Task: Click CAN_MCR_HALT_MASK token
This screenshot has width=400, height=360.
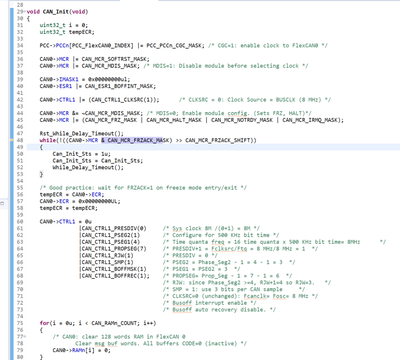Action: (174, 120)
